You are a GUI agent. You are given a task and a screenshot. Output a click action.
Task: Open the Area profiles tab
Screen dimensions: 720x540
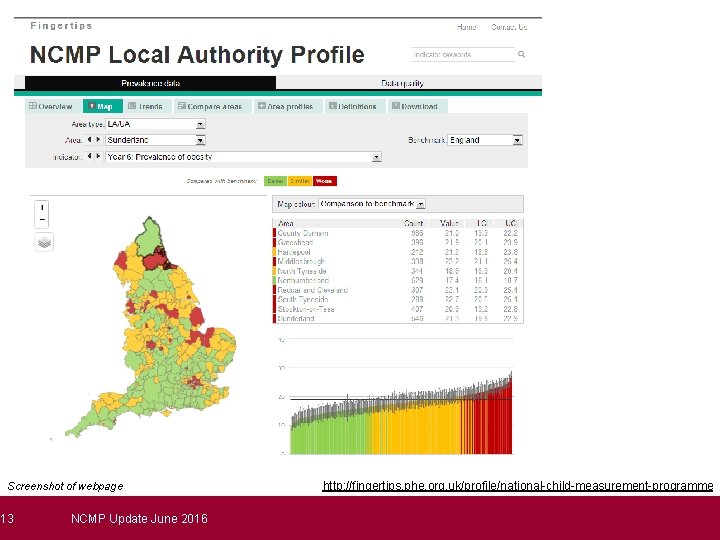pyautogui.click(x=287, y=106)
